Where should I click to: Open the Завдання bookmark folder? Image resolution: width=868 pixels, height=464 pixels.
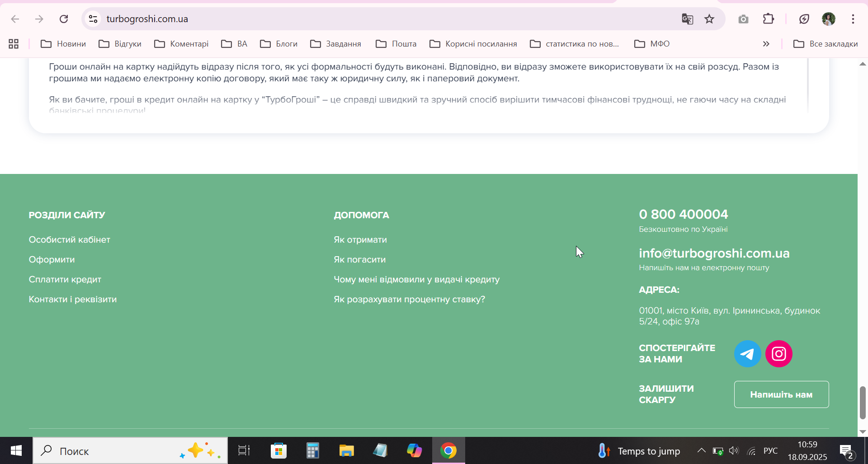pyautogui.click(x=335, y=44)
